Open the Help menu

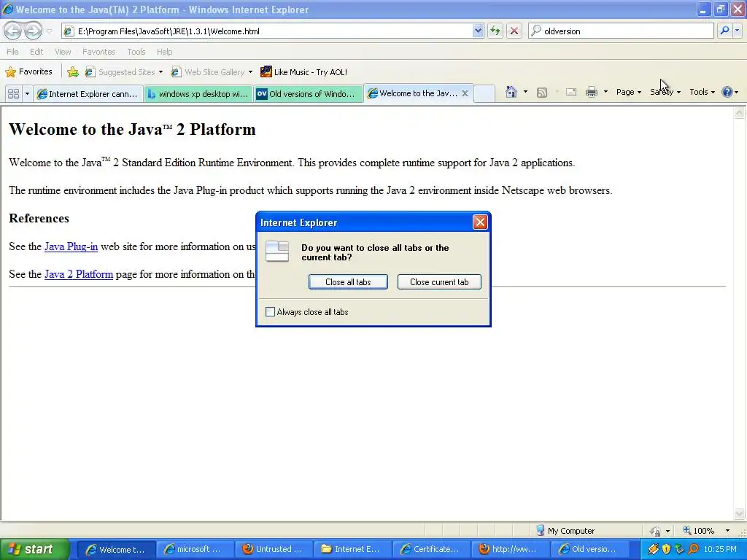pos(164,52)
